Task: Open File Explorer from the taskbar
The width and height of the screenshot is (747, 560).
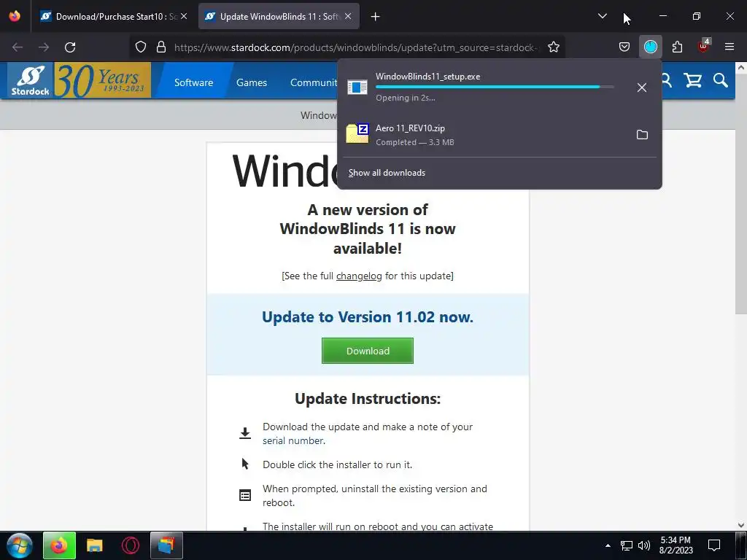Action: point(94,545)
